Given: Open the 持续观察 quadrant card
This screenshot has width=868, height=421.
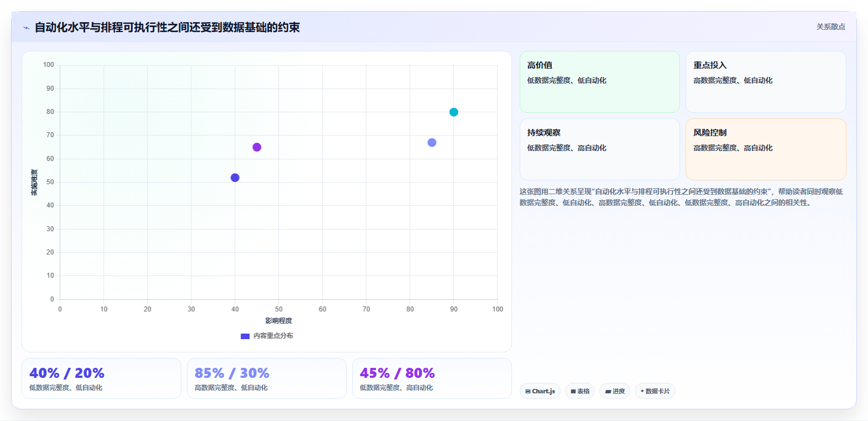Looking at the screenshot, I should point(599,149).
